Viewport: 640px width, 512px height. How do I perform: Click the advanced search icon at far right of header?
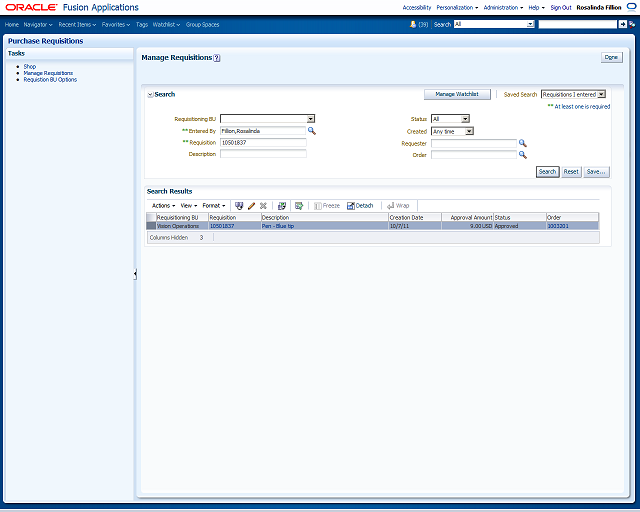pos(632,24)
